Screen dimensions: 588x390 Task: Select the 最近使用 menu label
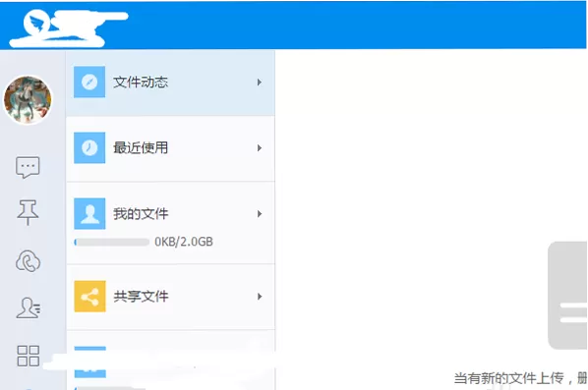click(x=141, y=147)
